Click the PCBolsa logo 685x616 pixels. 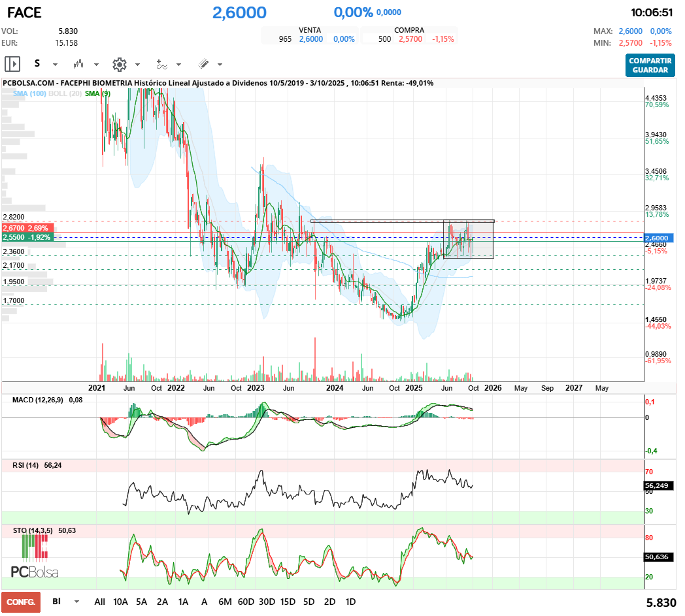[x=35, y=557]
